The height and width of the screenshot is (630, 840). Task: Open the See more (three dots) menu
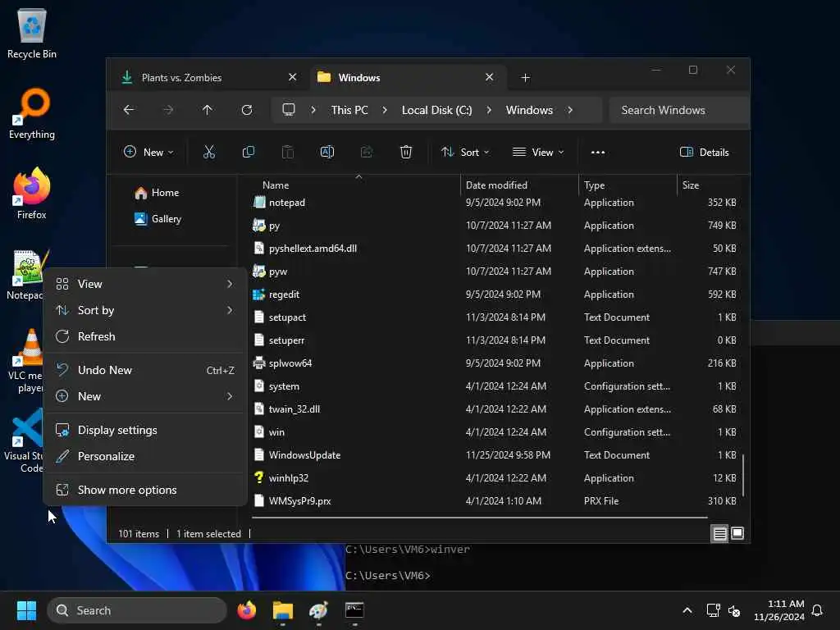point(598,152)
